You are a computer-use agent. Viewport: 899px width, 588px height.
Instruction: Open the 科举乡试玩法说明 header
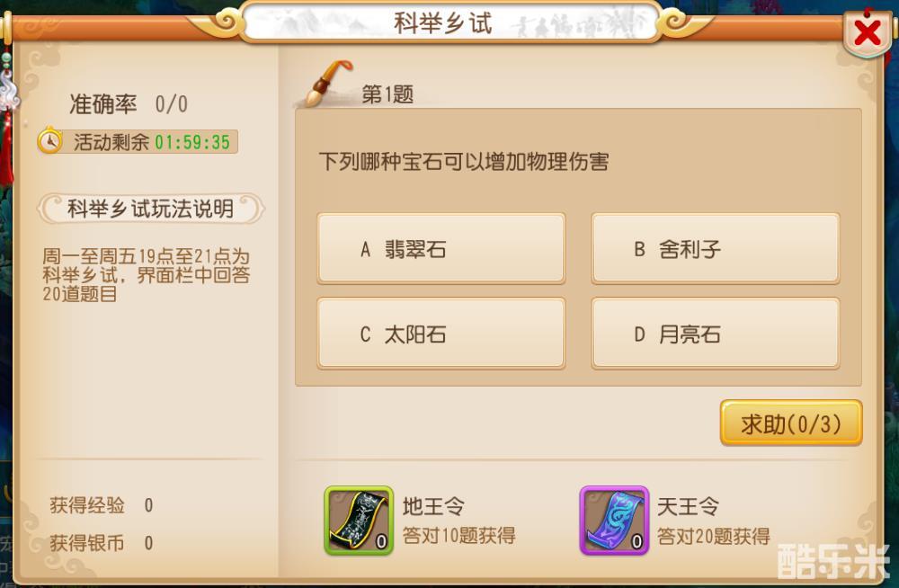(x=151, y=209)
